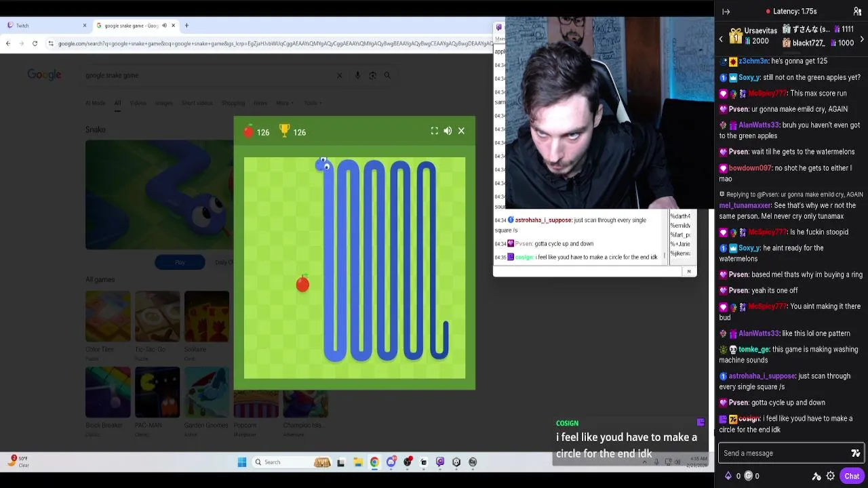
Task: Switch to the Images search tab
Action: [x=163, y=103]
